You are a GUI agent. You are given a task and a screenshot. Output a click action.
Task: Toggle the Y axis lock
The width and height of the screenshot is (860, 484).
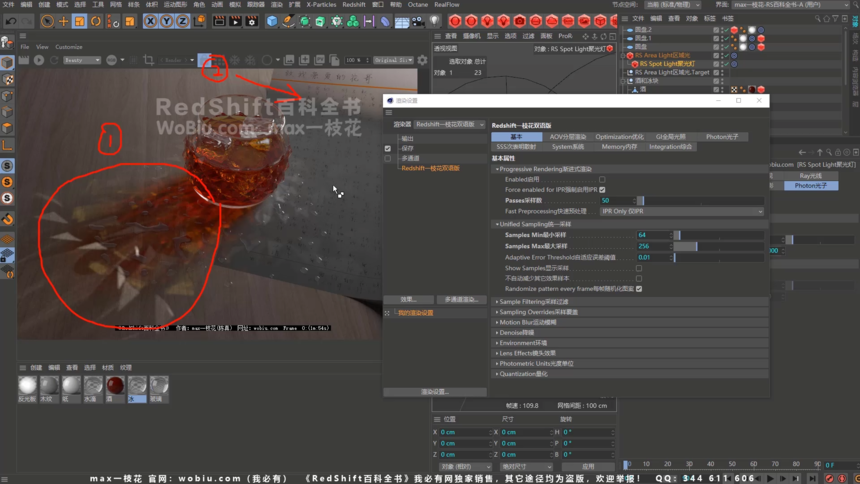166,21
